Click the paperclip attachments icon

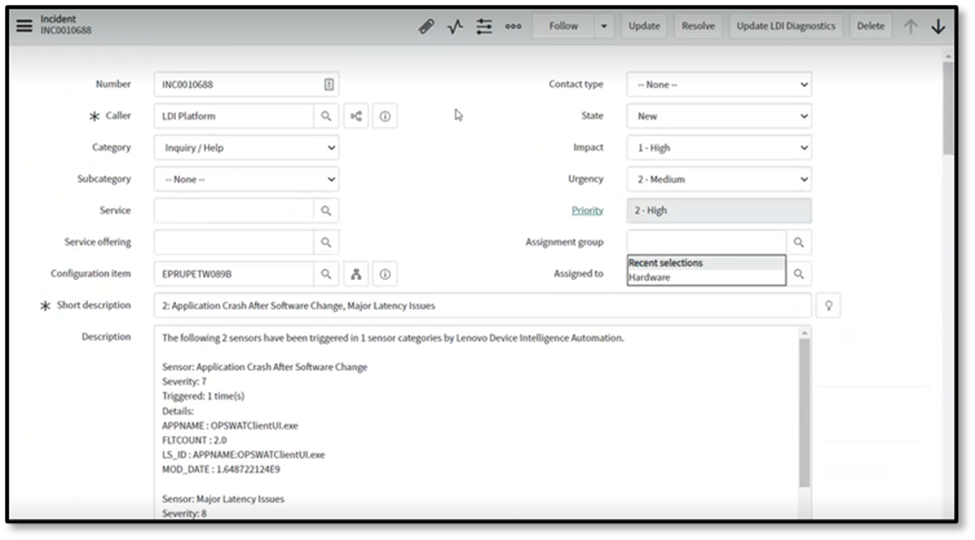tap(426, 26)
